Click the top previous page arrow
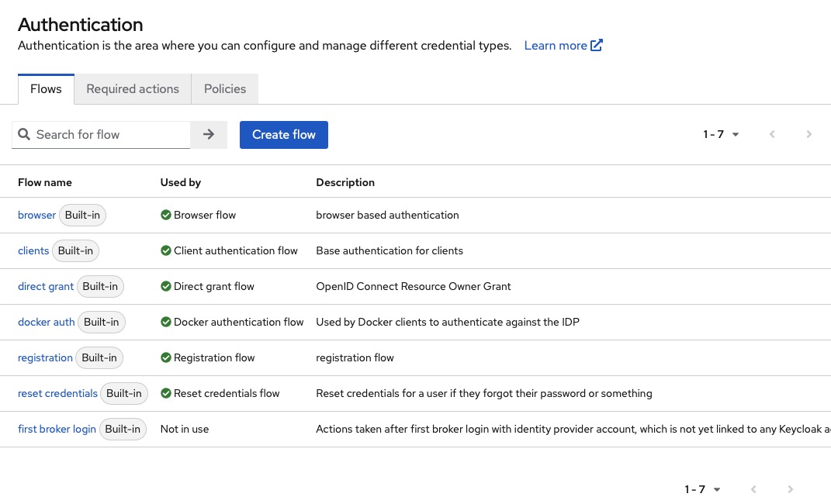This screenshot has width=831, height=504. (772, 135)
